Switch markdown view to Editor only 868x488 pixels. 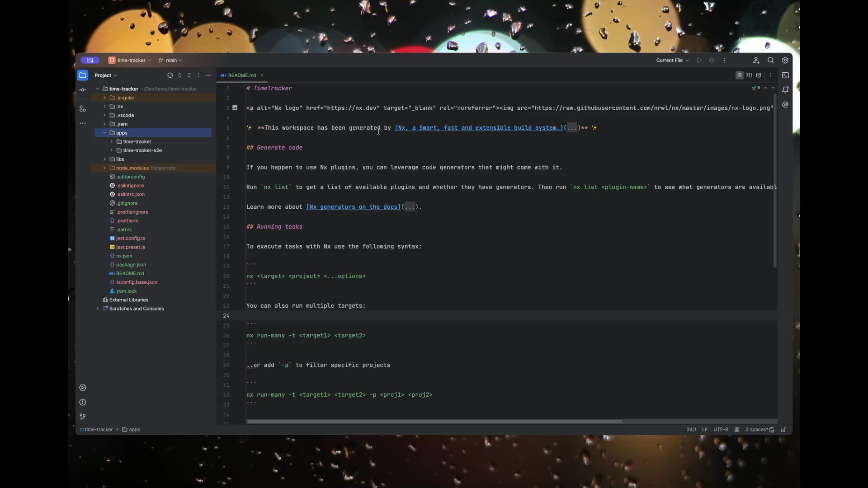click(x=739, y=75)
